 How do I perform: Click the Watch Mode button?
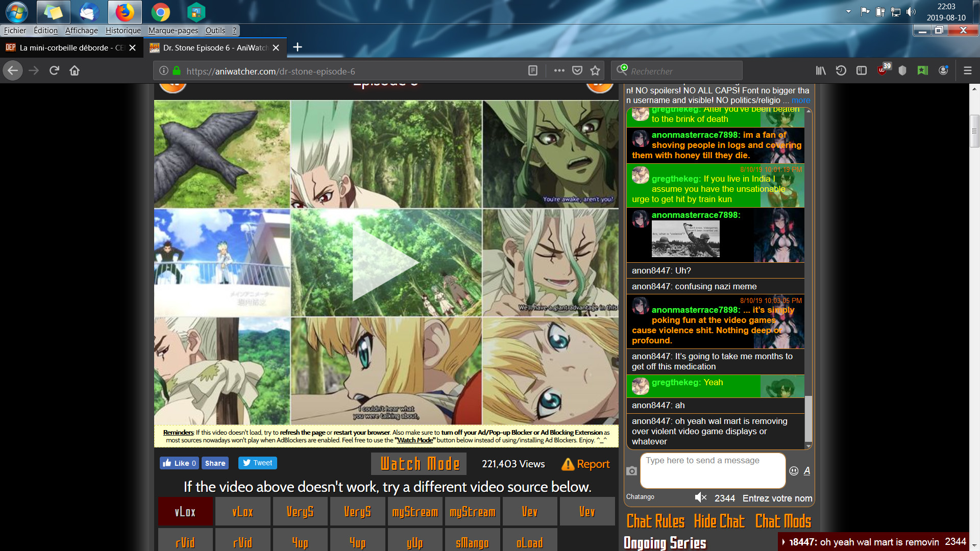pos(420,464)
